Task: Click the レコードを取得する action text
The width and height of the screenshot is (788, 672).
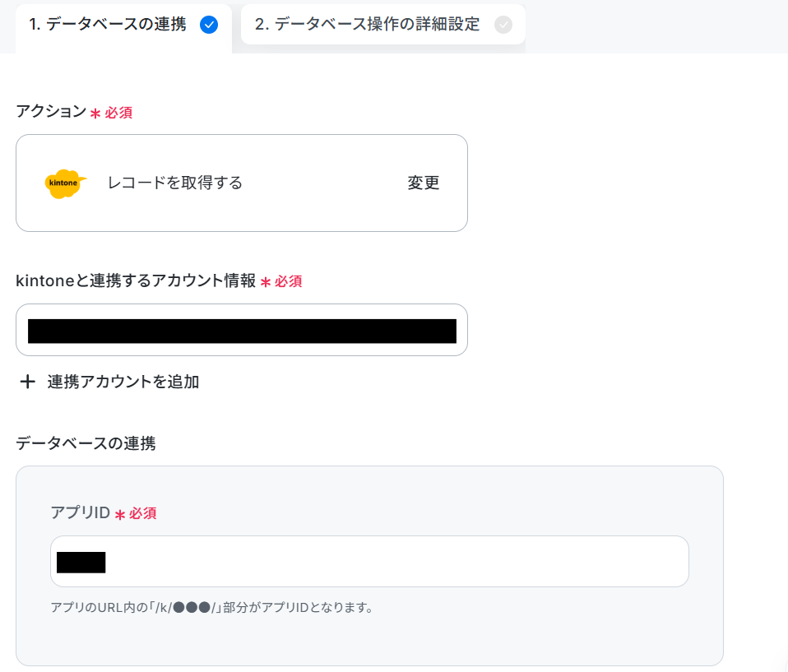Action: tap(175, 183)
